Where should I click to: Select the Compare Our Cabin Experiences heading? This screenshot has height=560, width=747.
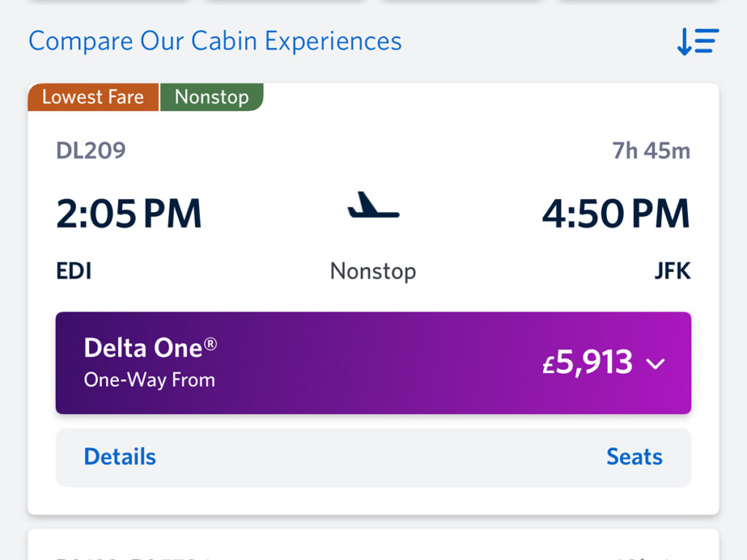[214, 41]
